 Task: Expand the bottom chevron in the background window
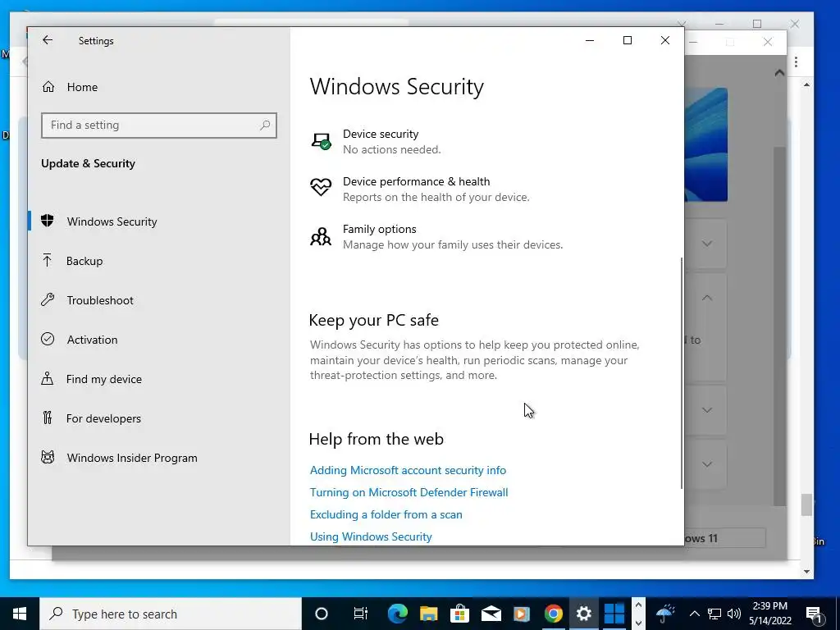tap(707, 464)
